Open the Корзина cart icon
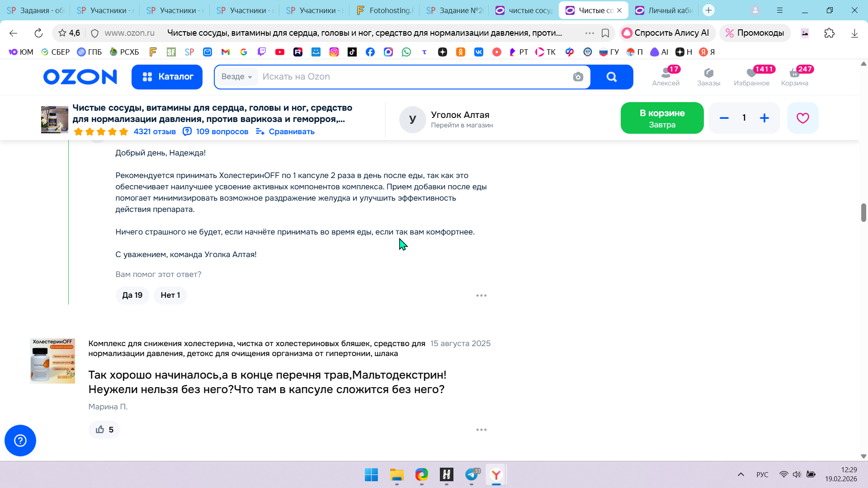Image resolution: width=868 pixels, height=488 pixels. [794, 76]
